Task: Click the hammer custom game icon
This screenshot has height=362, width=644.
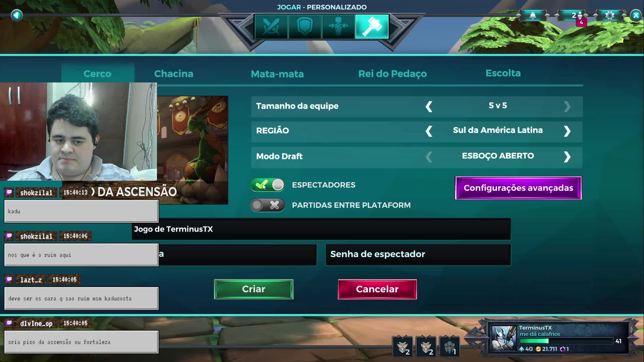Action: [372, 26]
